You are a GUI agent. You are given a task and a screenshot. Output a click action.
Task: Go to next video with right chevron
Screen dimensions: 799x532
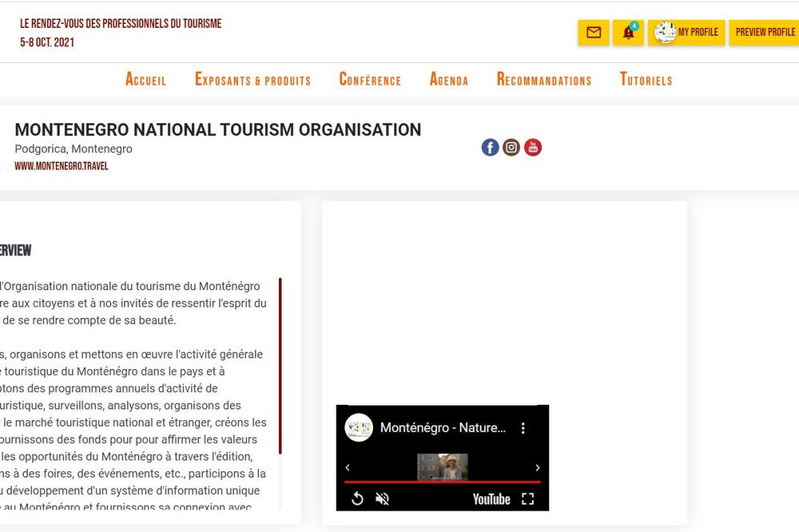click(537, 468)
